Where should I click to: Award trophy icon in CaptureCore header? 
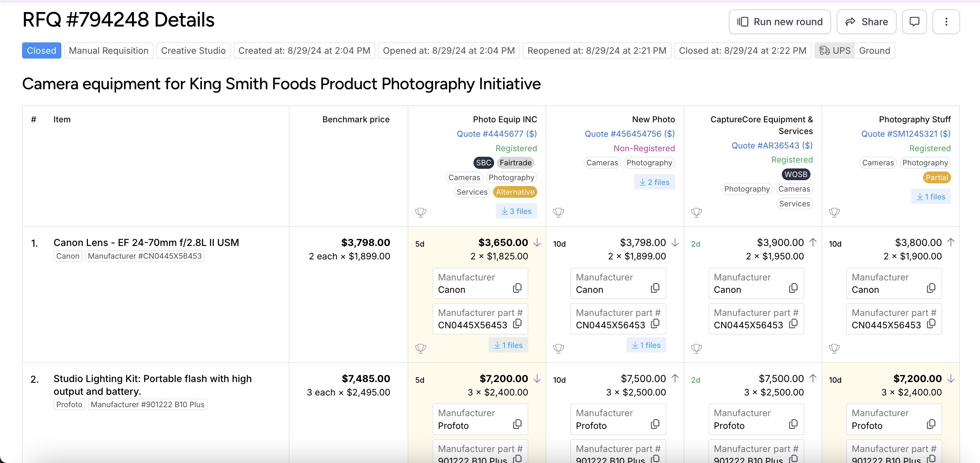point(696,212)
